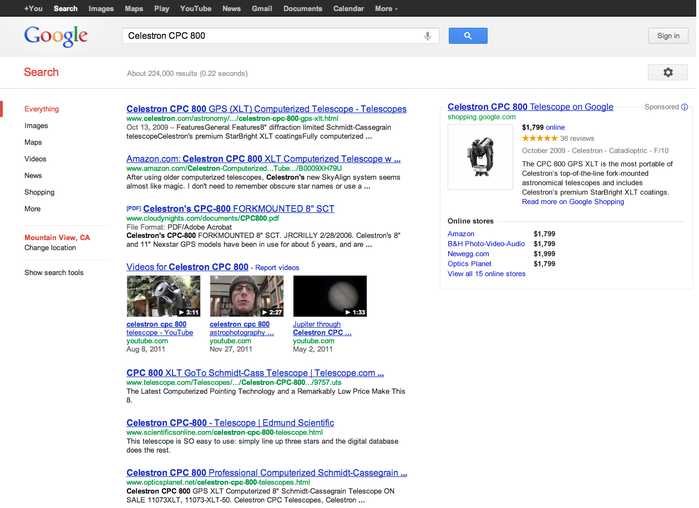Click 'Mountain View, CA' location text
The height and width of the screenshot is (508, 699).
point(57,238)
